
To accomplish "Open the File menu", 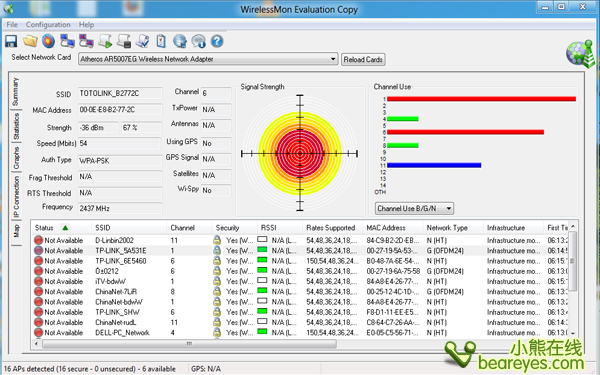I will [12, 24].
